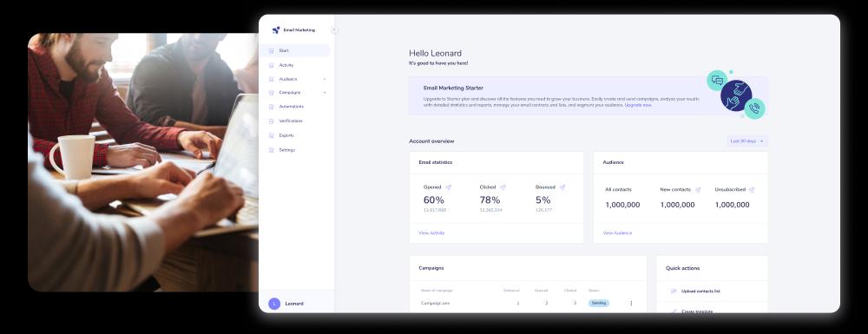868x334 pixels.
Task: Click the Leonard account name
Action: 294,304
